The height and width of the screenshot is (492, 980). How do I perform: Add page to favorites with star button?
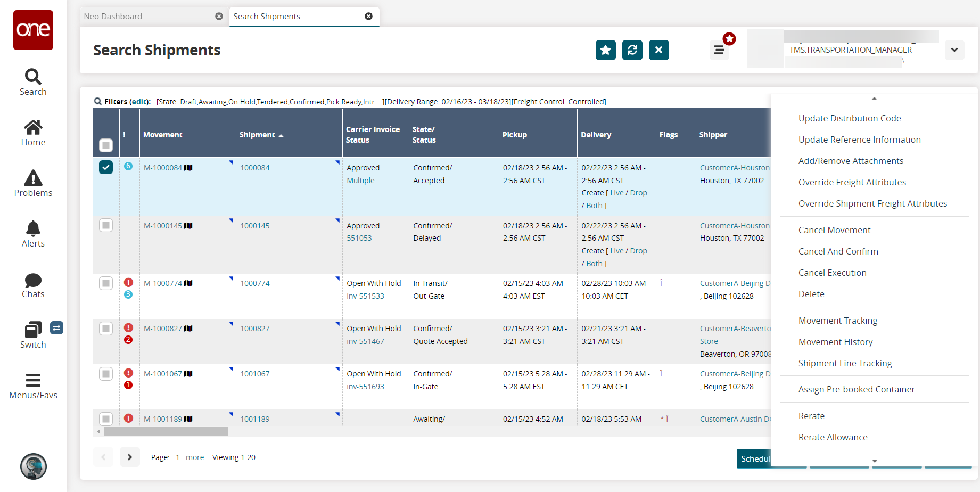point(605,50)
